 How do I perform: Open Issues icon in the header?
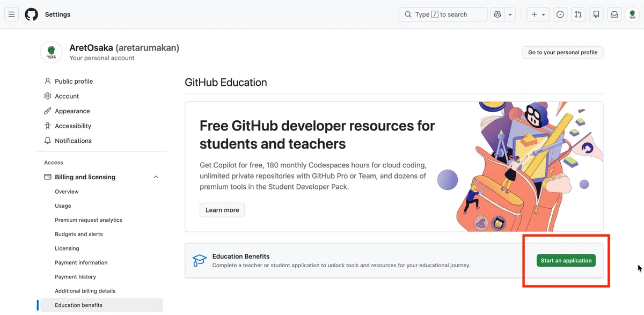[560, 14]
